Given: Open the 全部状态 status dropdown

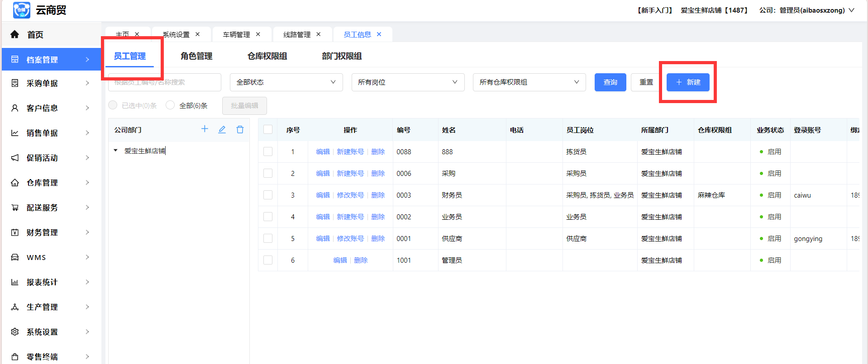Looking at the screenshot, I should pyautogui.click(x=286, y=82).
